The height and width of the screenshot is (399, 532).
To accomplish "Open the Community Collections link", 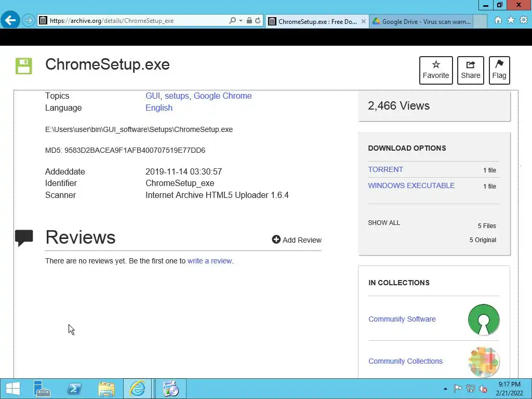I will [x=405, y=362].
